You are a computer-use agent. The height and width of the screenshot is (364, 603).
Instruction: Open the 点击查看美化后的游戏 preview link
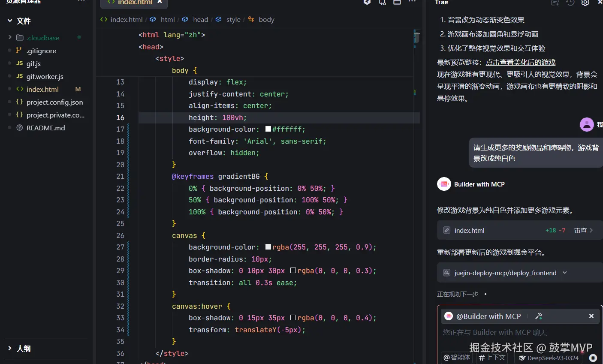point(521,63)
